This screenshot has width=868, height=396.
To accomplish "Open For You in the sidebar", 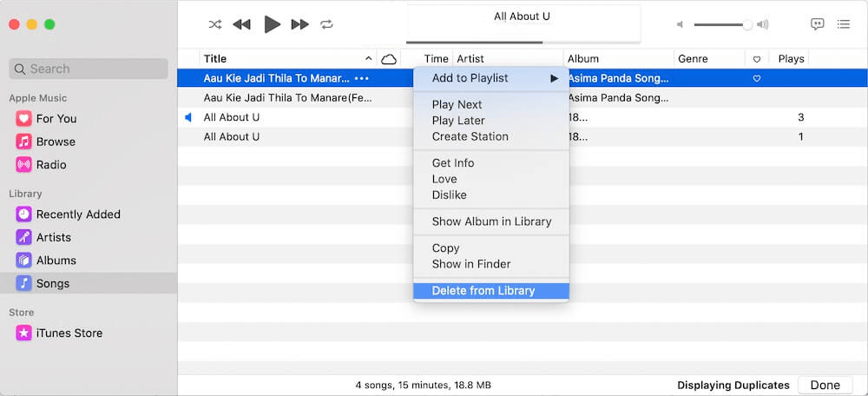I will coord(56,118).
